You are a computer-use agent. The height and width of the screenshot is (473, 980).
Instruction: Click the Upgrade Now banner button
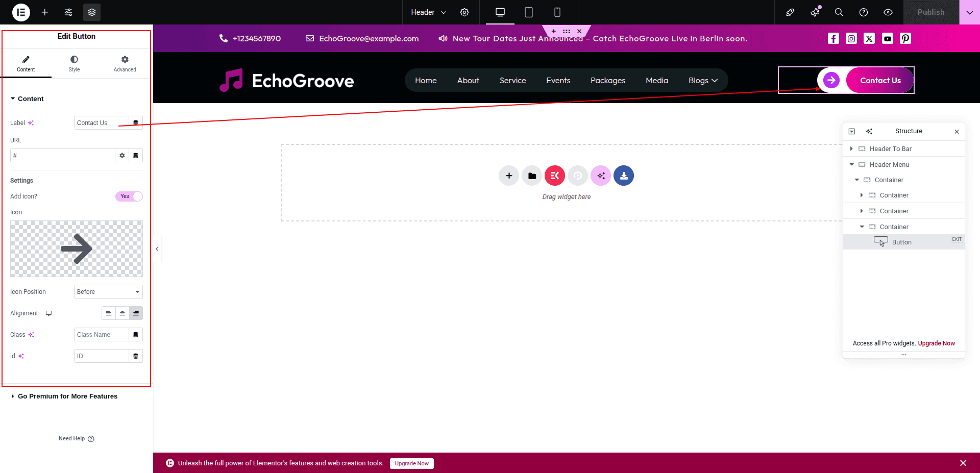pos(411,463)
